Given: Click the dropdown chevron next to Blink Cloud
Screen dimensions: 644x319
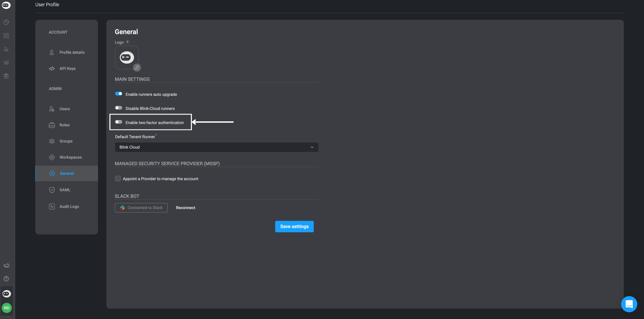Looking at the screenshot, I should 312,147.
